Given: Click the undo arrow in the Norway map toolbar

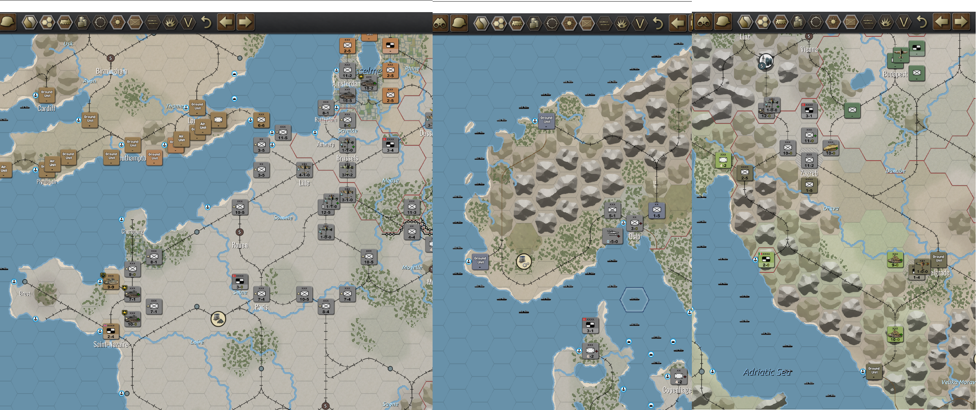Looking at the screenshot, I should click(658, 24).
